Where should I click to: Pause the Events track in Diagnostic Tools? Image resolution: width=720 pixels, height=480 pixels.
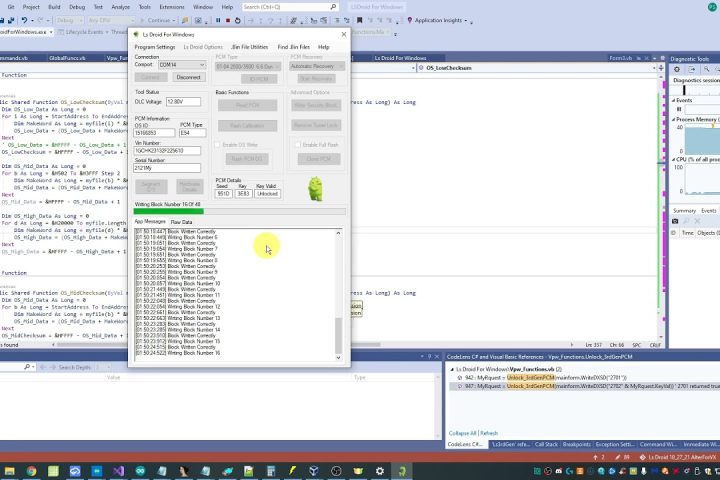(x=679, y=109)
